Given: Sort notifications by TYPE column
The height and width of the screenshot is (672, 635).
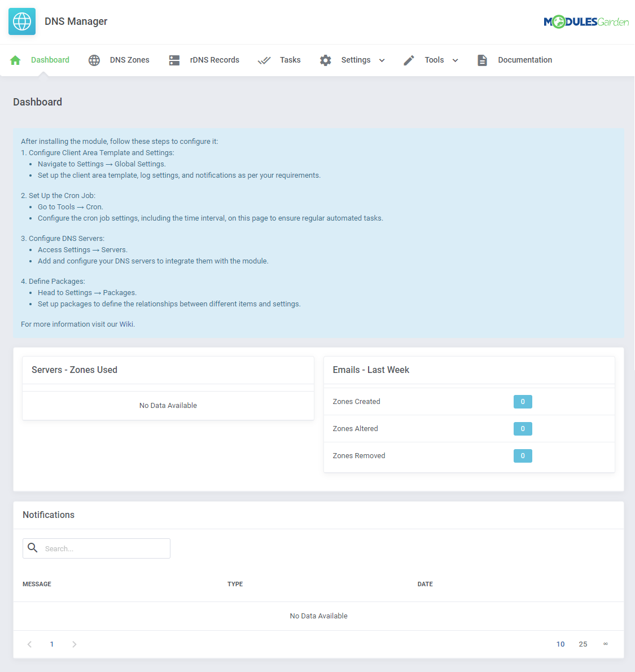Looking at the screenshot, I should 235,584.
